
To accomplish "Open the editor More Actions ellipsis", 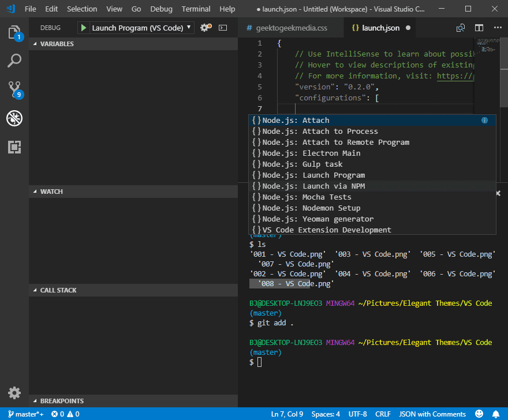I will click(x=498, y=27).
